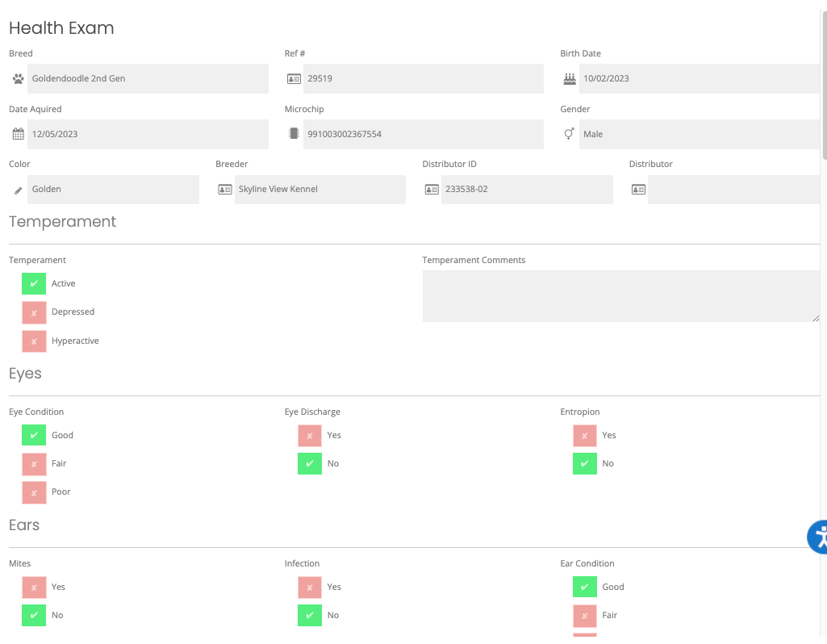
Task: Click the pencil icon beside Color field
Action: click(x=19, y=190)
